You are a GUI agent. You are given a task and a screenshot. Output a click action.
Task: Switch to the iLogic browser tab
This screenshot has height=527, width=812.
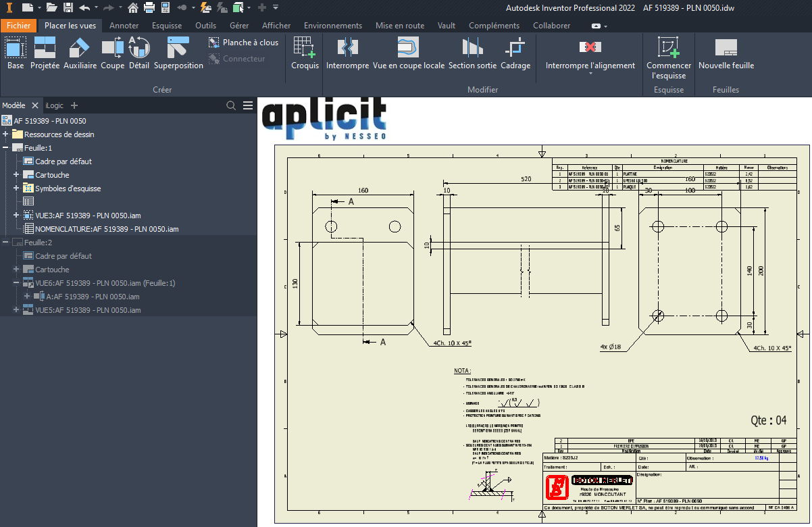[54, 105]
